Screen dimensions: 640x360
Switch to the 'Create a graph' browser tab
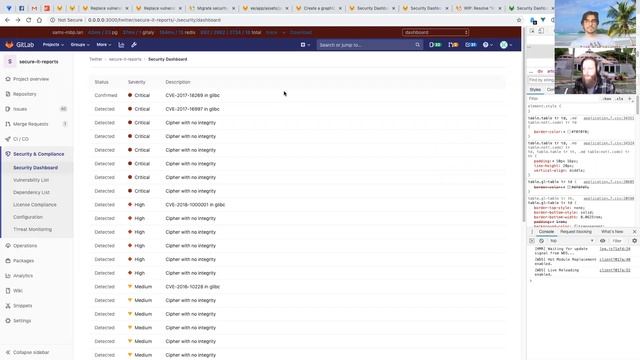319,8
